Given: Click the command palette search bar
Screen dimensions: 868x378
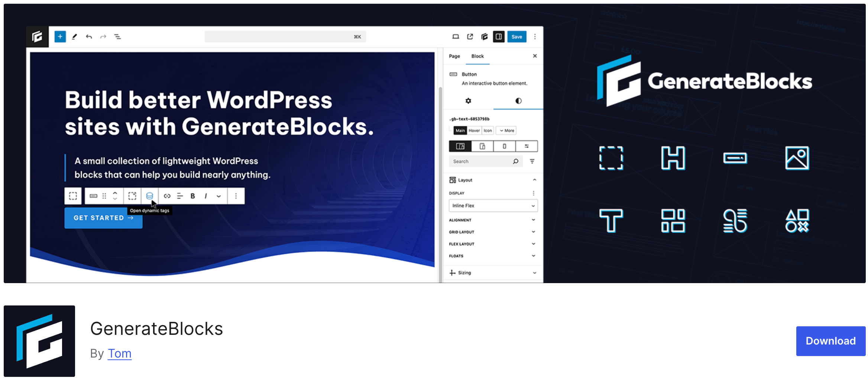Looking at the screenshot, I should tap(285, 36).
